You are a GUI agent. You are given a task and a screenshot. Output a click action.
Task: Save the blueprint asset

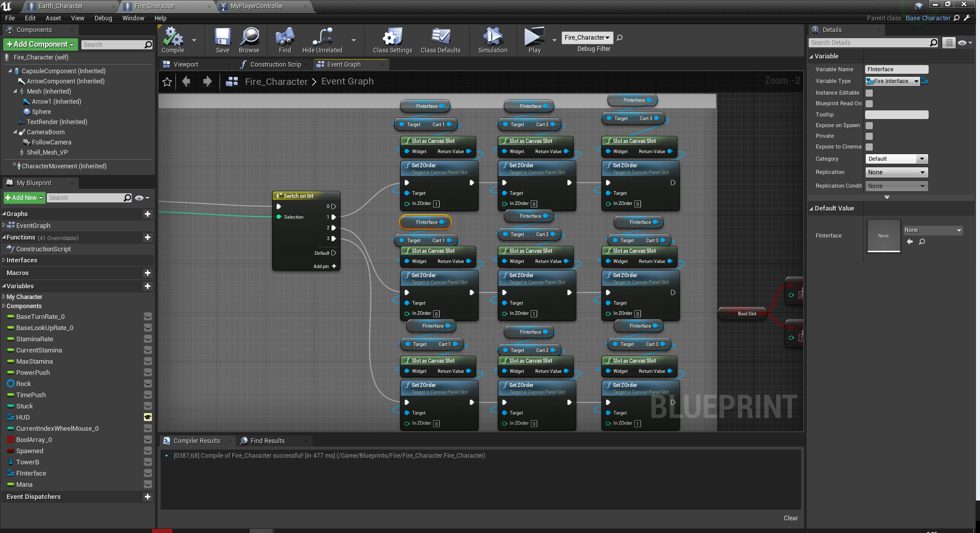[x=223, y=40]
